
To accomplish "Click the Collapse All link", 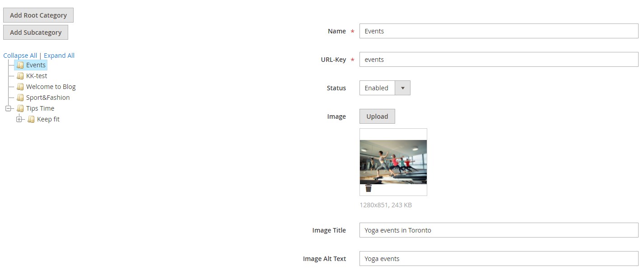I will coord(20,56).
